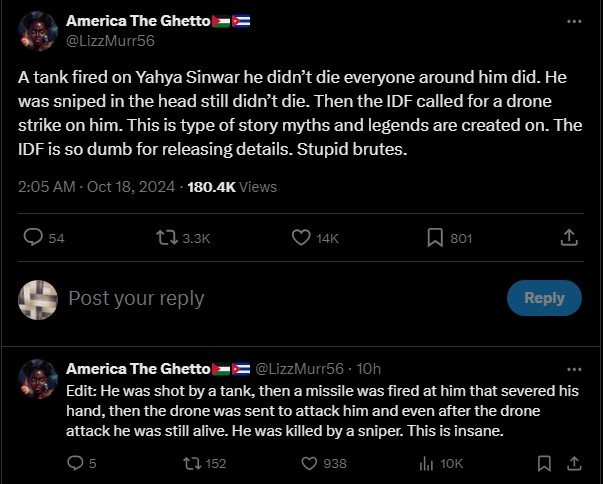Screen dimensions: 603x484
Task: Like the main tweet with 14K likes
Action: click(x=302, y=237)
